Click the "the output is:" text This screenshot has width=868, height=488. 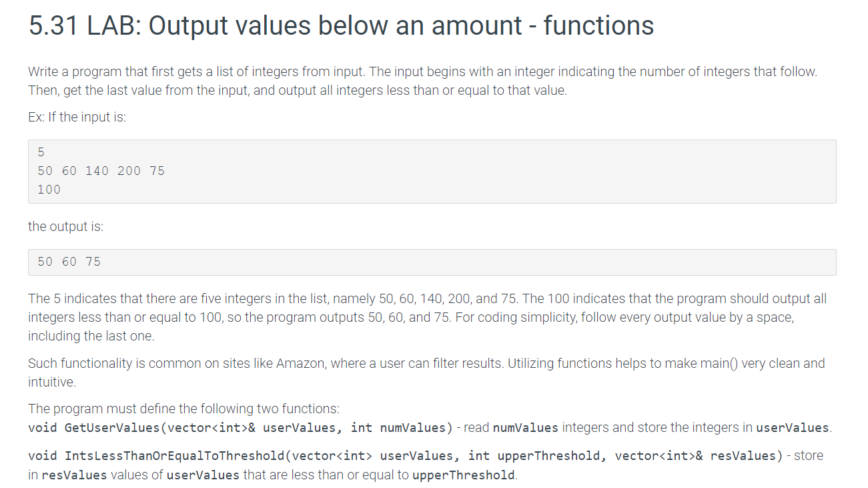click(65, 226)
